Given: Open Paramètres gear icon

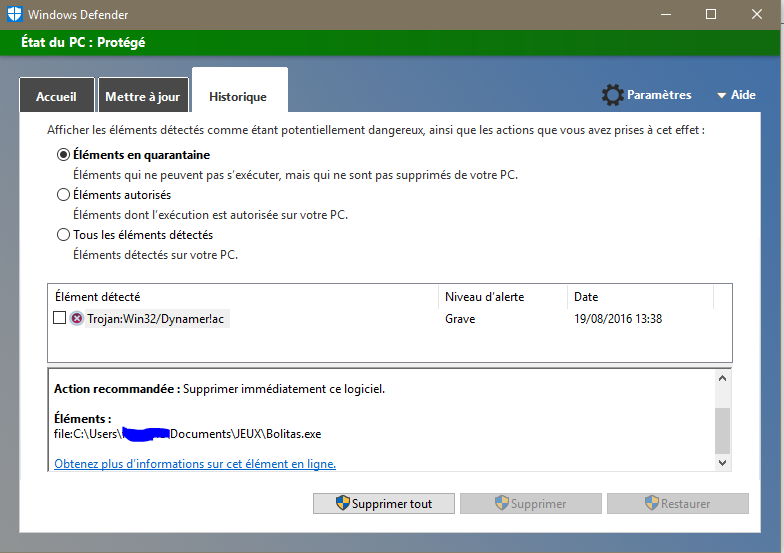Looking at the screenshot, I should (x=612, y=95).
